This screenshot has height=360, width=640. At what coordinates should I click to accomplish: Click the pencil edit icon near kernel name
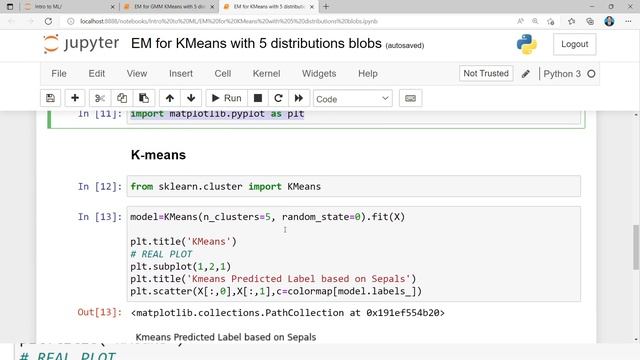tap(526, 73)
